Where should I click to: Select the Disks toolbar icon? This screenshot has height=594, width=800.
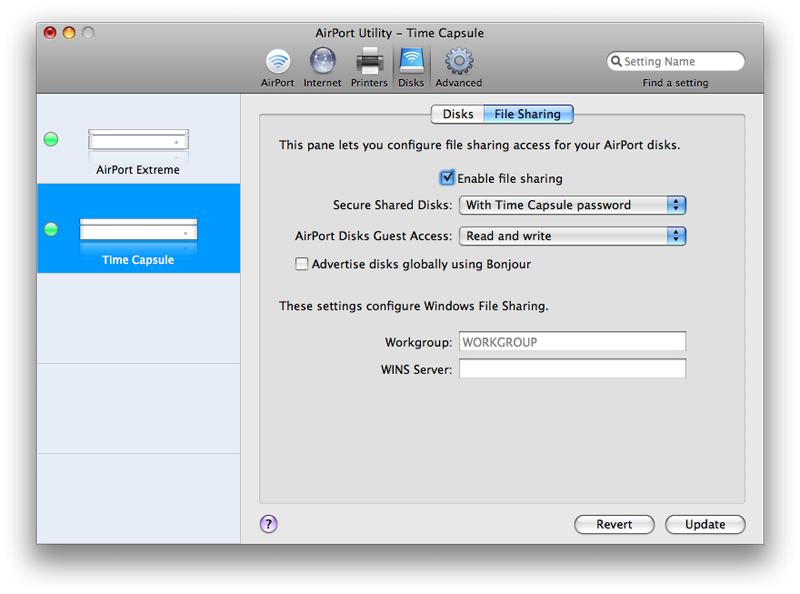click(x=411, y=67)
